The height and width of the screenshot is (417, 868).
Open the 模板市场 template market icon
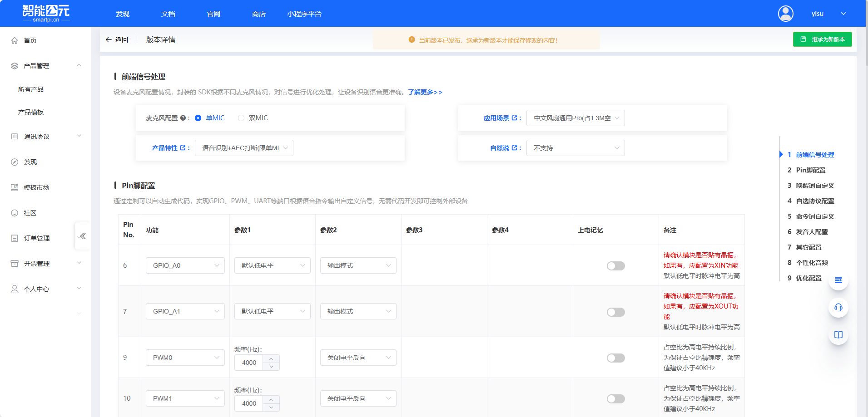pos(14,187)
